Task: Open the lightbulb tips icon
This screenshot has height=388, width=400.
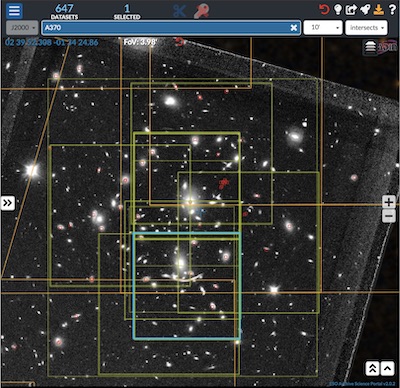Action: coord(338,10)
